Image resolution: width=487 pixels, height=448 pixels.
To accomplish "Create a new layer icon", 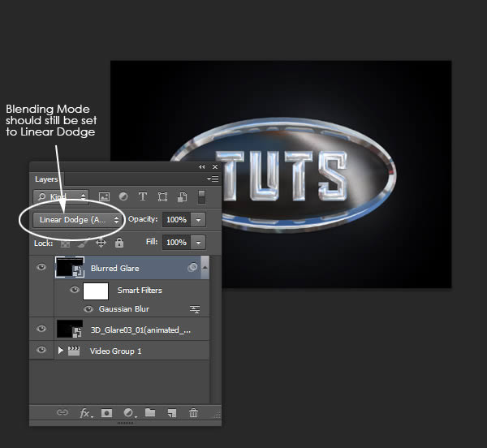I will coord(172,413).
